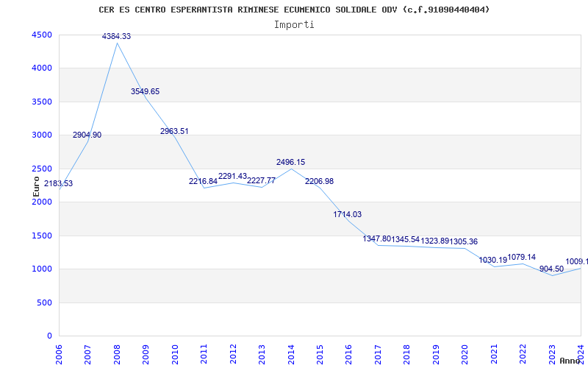Click the Anno x-axis title
This screenshot has height=368, width=588.
(570, 361)
